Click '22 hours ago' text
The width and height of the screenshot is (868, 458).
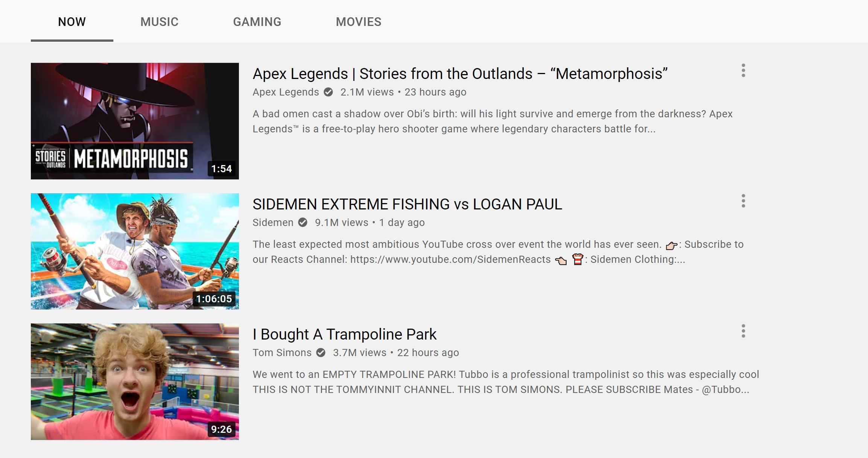click(x=428, y=353)
